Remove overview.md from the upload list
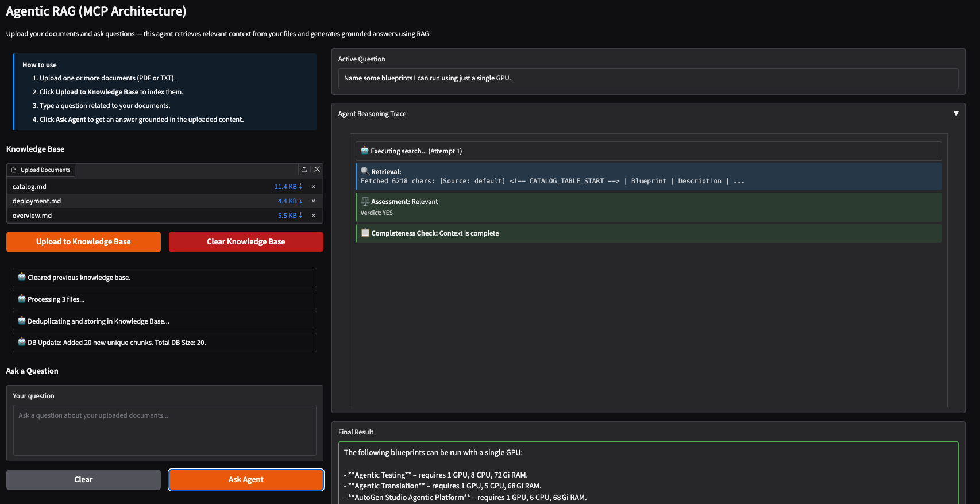The width and height of the screenshot is (980, 504). point(314,216)
